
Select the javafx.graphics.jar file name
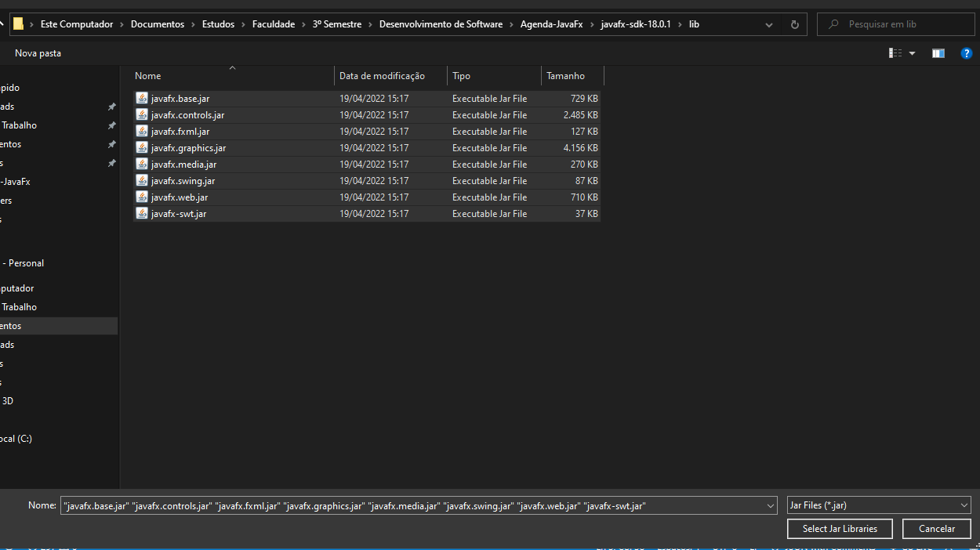(x=188, y=148)
